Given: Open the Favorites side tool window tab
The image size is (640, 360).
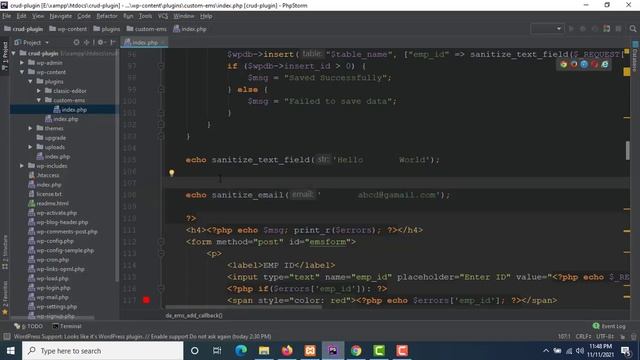Looking at the screenshot, I should tap(4, 298).
